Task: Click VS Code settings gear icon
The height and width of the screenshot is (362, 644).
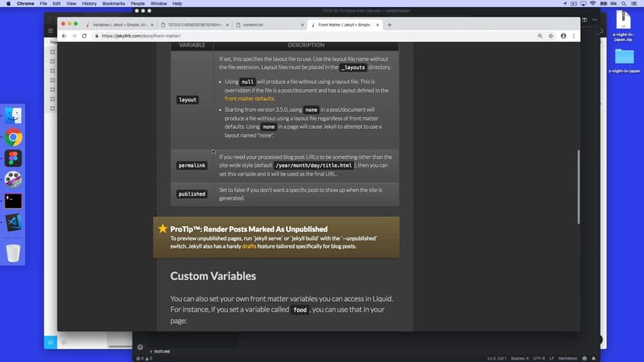Action: (140, 346)
